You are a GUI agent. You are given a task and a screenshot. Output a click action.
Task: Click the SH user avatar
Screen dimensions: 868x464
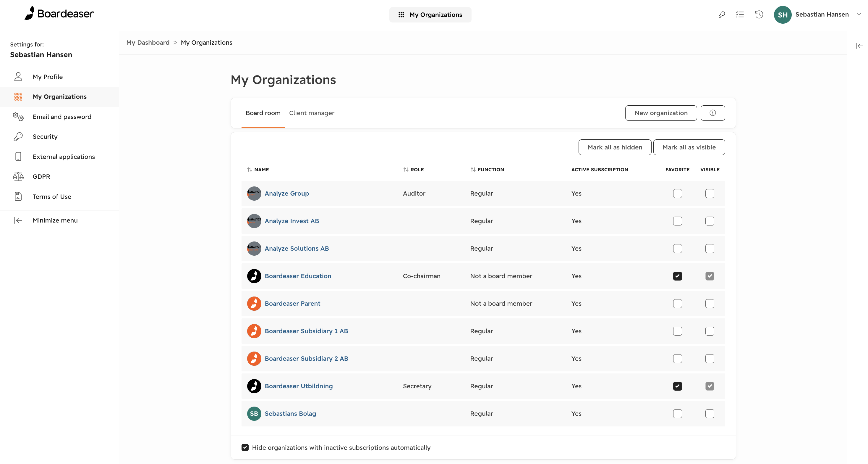pos(783,14)
